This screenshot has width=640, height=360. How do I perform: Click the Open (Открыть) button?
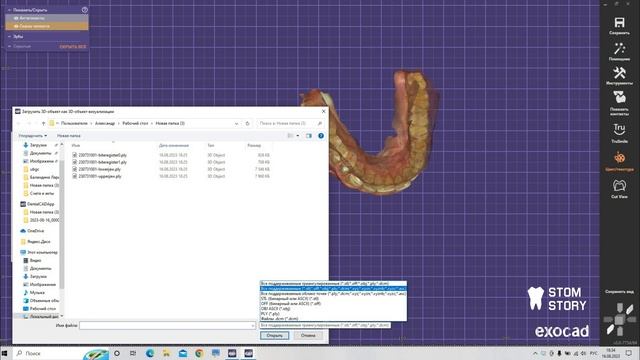pyautogui.click(x=274, y=336)
